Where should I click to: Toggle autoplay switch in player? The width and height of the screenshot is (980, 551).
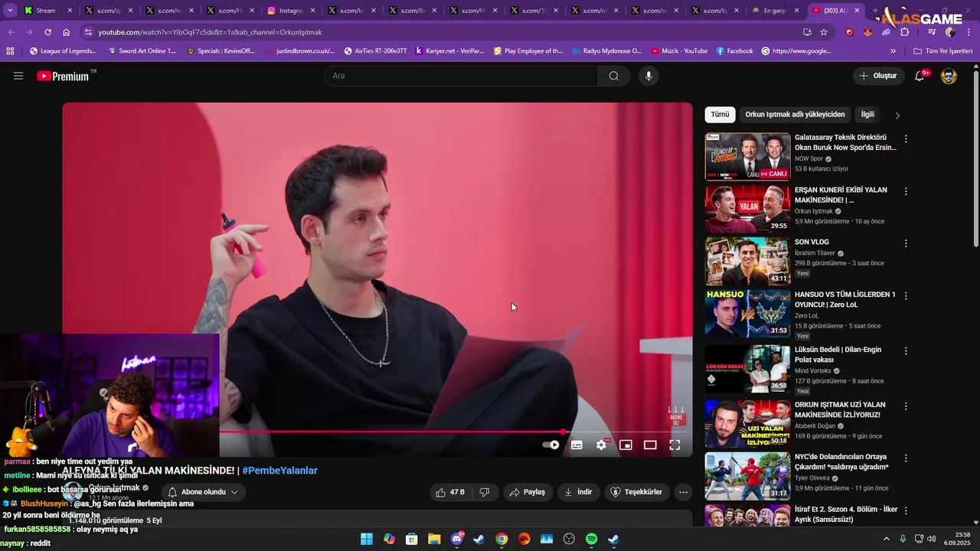550,445
